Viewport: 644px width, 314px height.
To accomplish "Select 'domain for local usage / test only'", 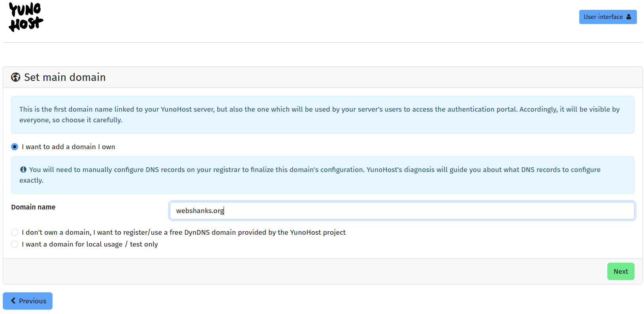I will pos(15,244).
